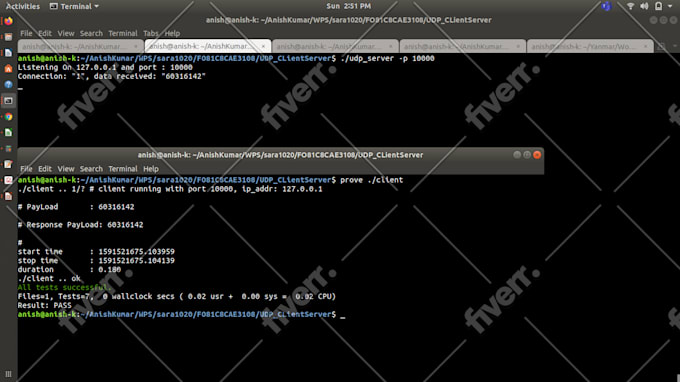Open View menu in the front terminal window
This screenshot has width=680, height=382.
click(66, 169)
